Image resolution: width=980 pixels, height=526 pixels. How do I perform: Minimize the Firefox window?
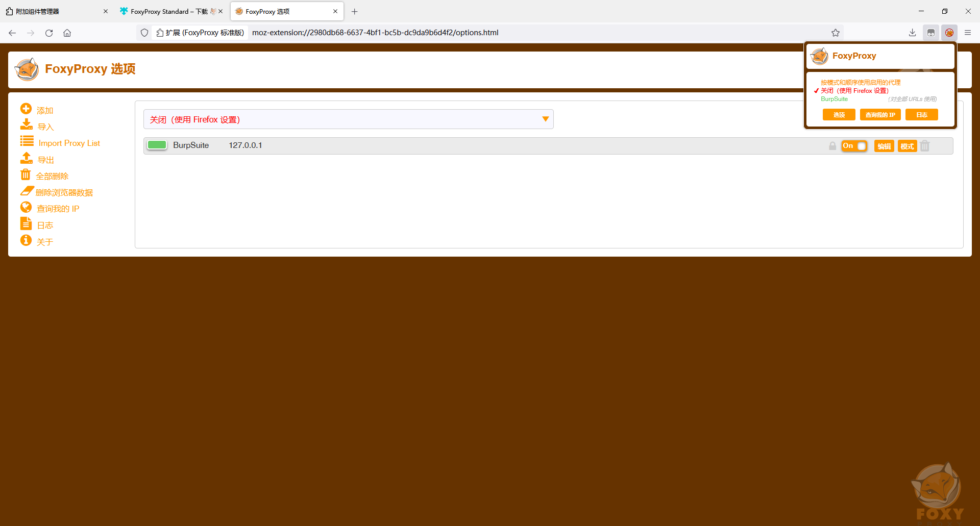click(x=921, y=11)
